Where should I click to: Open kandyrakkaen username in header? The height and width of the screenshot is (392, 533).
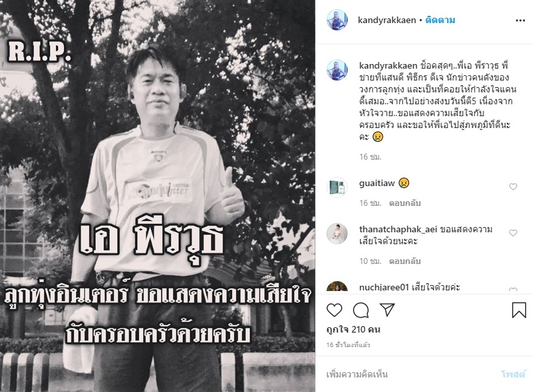pyautogui.click(x=387, y=20)
